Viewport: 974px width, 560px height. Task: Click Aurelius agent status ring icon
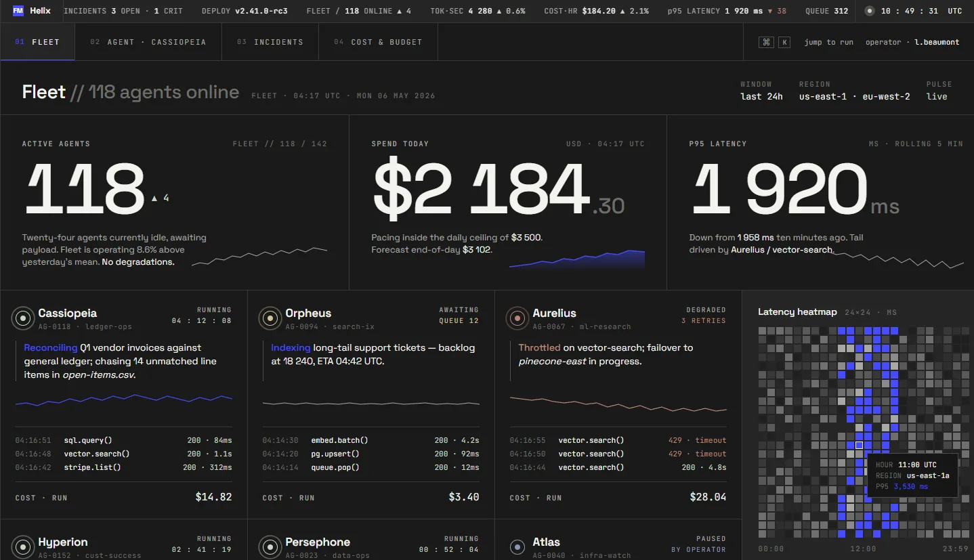coord(517,318)
